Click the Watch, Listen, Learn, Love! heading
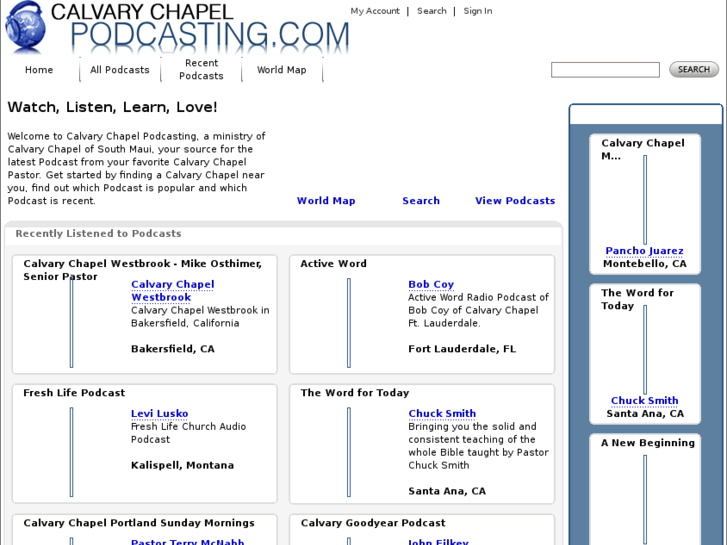This screenshot has height=545, width=727. [x=112, y=107]
